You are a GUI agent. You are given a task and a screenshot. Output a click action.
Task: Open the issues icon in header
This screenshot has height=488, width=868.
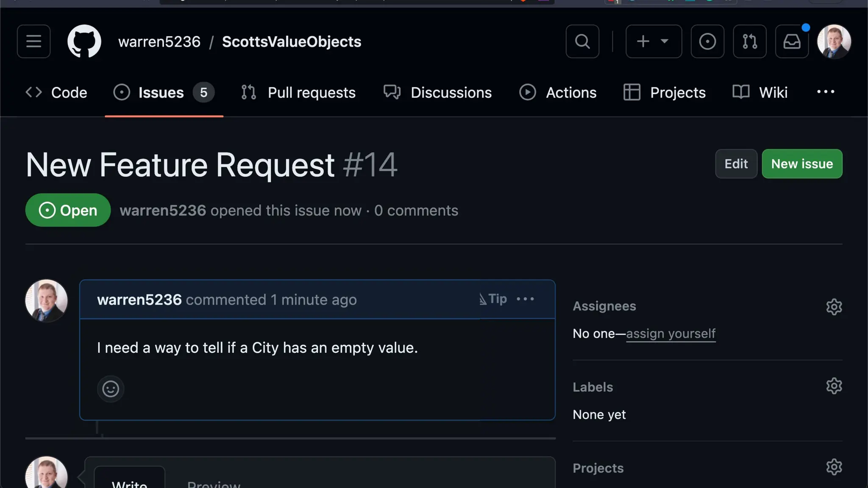pos(707,42)
